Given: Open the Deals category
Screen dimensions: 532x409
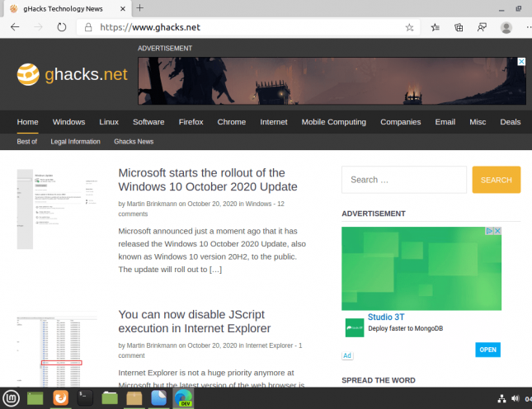Looking at the screenshot, I should [x=511, y=122].
